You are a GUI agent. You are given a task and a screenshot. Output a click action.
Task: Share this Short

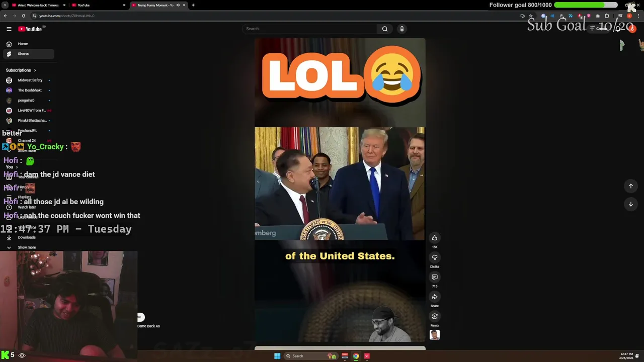coord(435,297)
